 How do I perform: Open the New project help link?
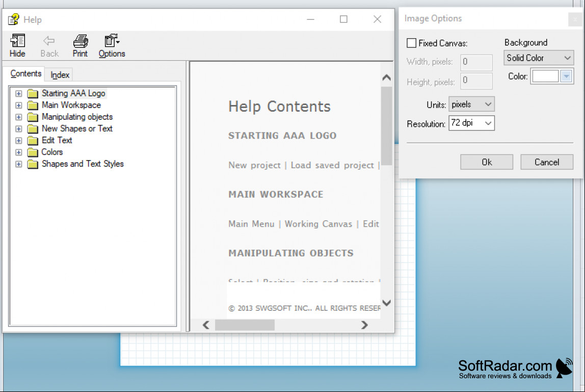point(254,165)
